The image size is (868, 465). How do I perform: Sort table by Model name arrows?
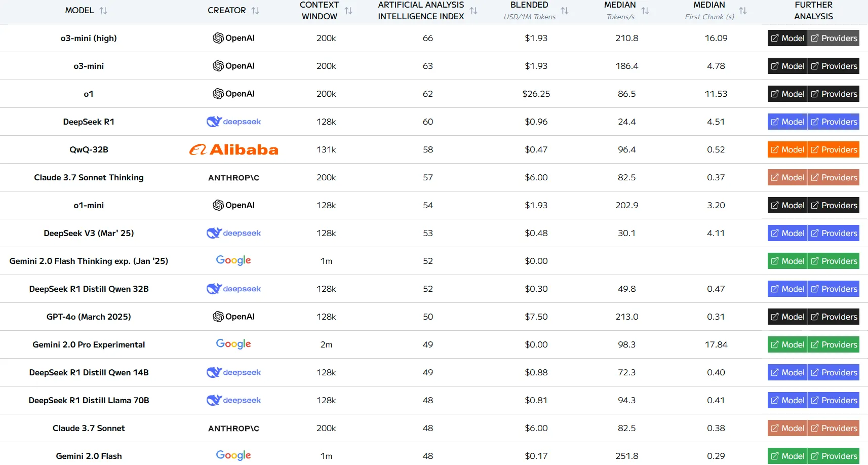(x=103, y=11)
